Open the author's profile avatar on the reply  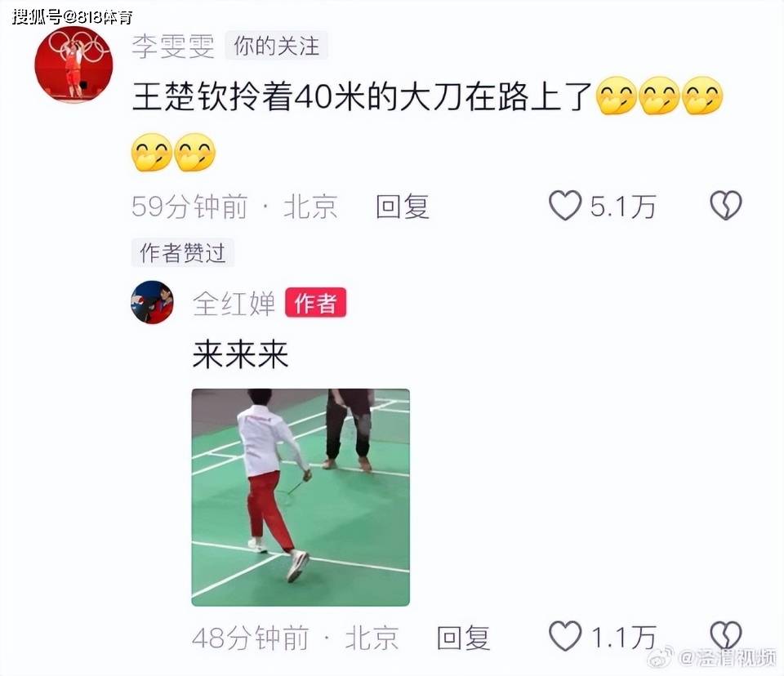click(x=152, y=303)
